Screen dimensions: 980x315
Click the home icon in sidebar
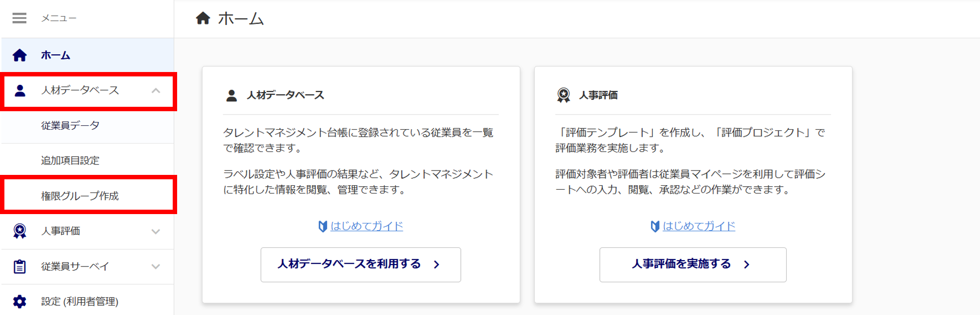(20, 55)
